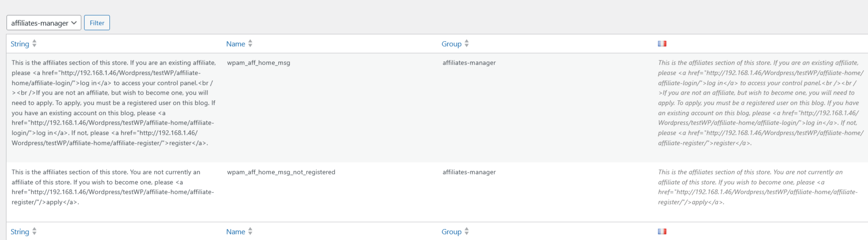Sort by String column in header
This screenshot has width=868, height=240.
pyautogui.click(x=20, y=44)
